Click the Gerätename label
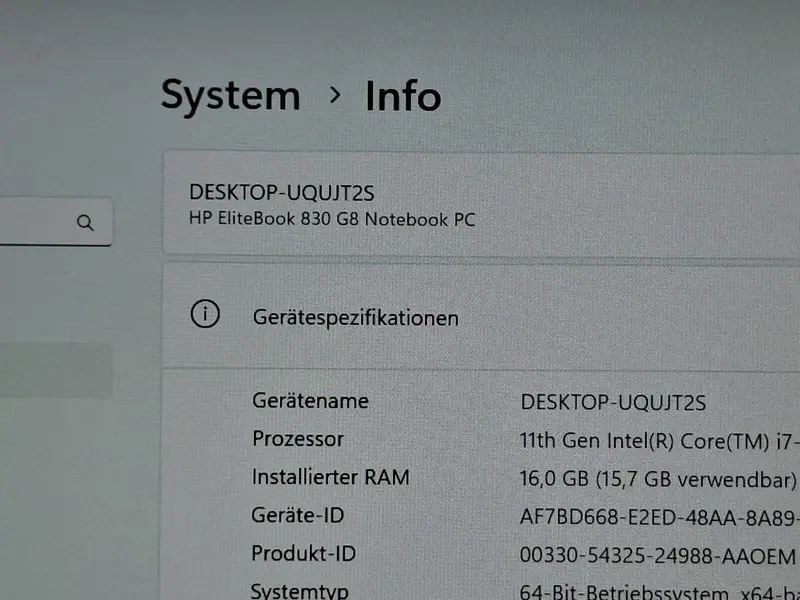The image size is (800, 600). point(310,401)
